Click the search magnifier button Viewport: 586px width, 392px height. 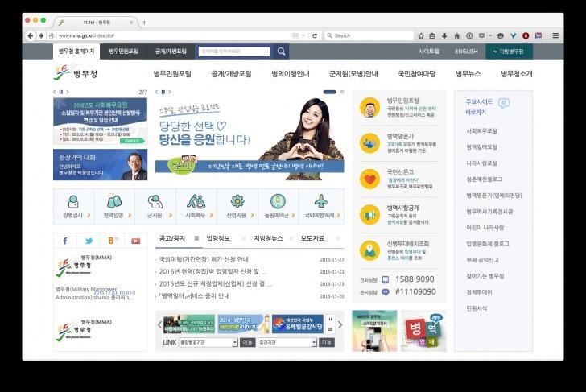pyautogui.click(x=280, y=52)
